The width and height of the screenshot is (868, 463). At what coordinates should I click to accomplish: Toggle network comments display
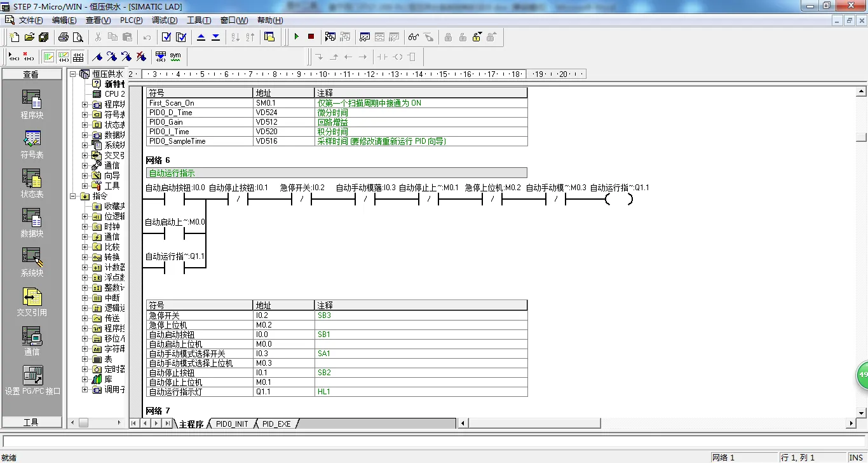click(63, 57)
